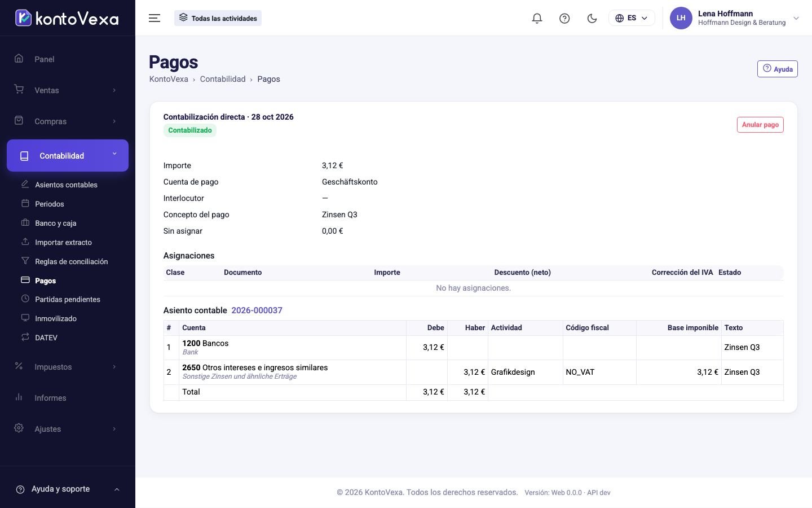Viewport: 812px width, 508px height.
Task: Open the ES language dropdown
Action: [x=632, y=18]
